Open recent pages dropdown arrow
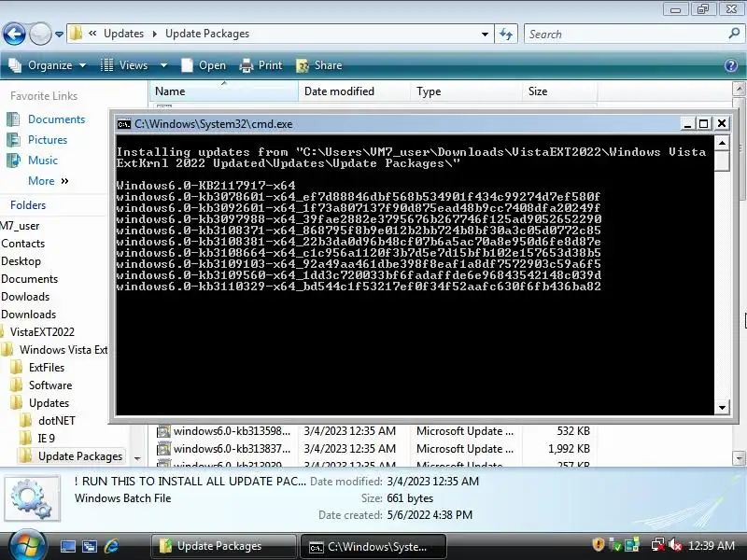Image resolution: width=747 pixels, height=560 pixels. [x=59, y=35]
